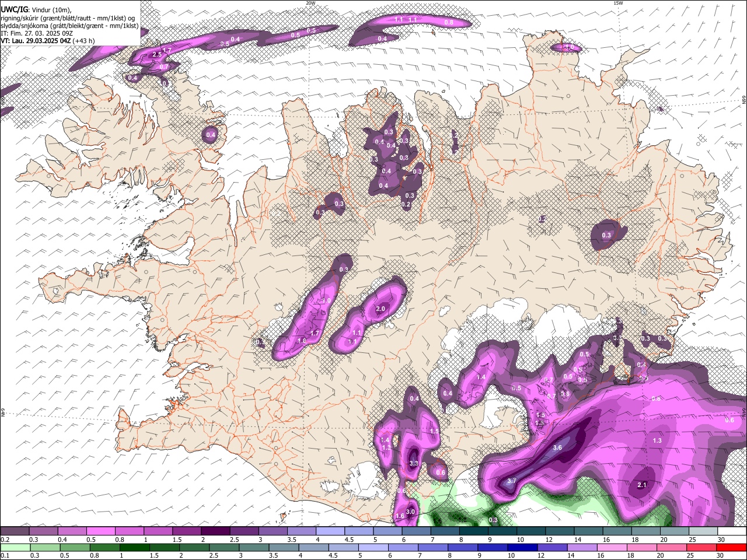747x560 pixels.
Task: Select the upper legend swatch labeled 3.5
Action: (x=302, y=531)
